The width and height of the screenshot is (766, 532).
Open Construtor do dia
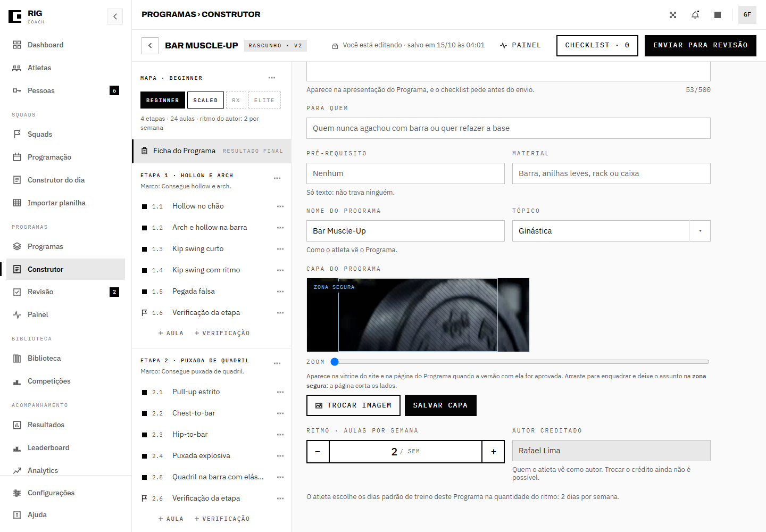click(x=65, y=180)
